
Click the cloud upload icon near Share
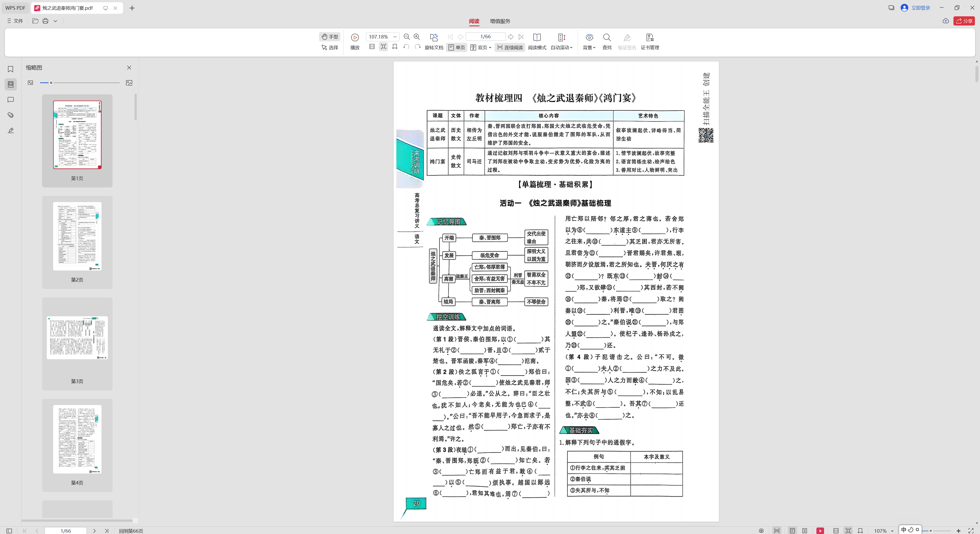tap(945, 21)
